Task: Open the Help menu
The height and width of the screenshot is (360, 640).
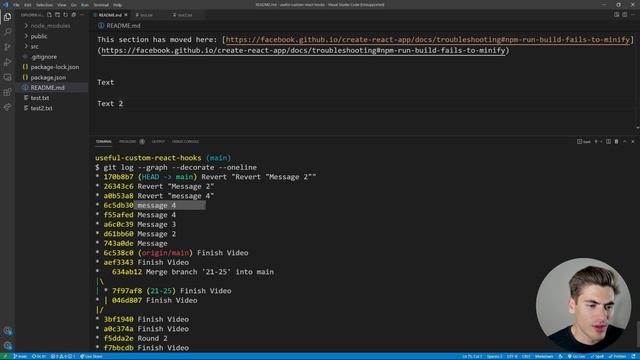Action: (118, 5)
